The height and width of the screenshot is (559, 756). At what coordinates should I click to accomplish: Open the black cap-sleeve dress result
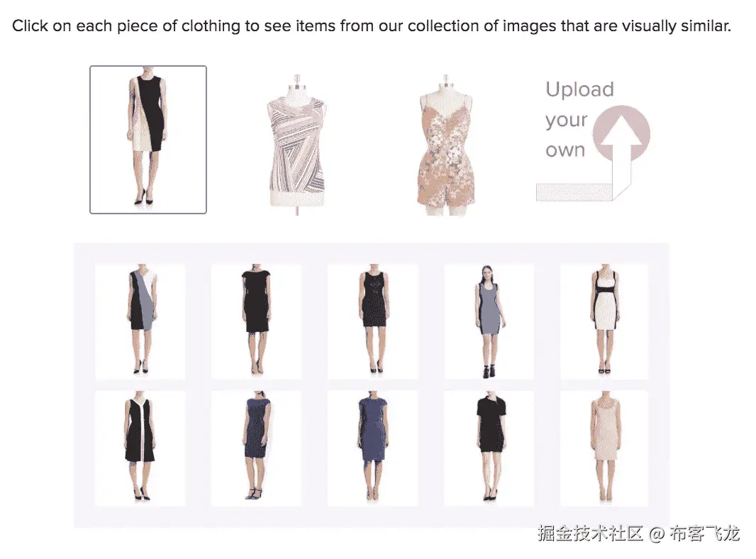coord(256,321)
